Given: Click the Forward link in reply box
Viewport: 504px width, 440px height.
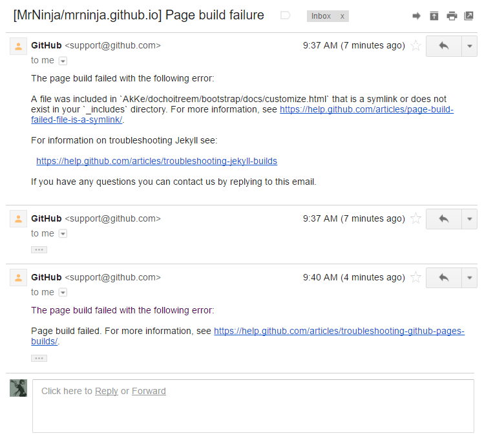Looking at the screenshot, I should coord(149,391).
